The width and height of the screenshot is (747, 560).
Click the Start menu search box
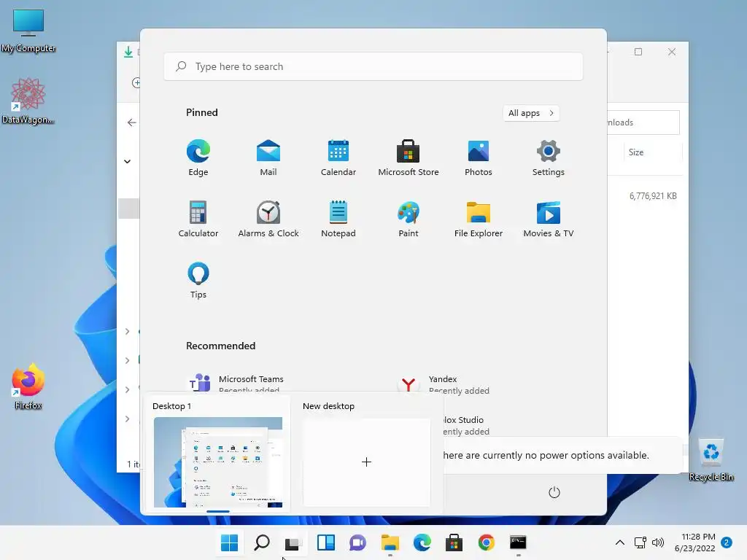coord(373,66)
